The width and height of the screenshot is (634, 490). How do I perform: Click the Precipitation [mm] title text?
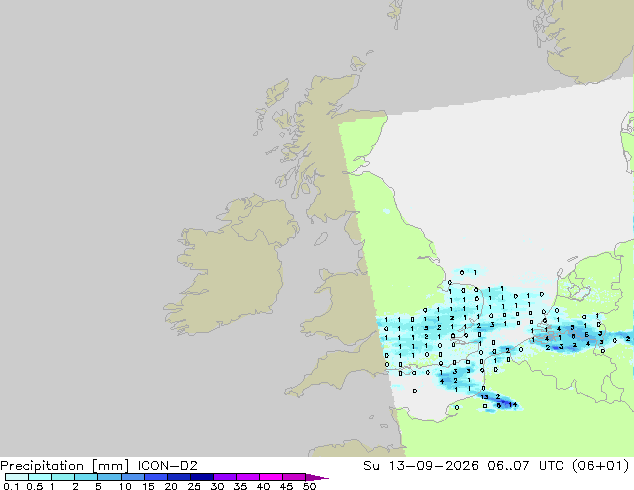point(65,466)
